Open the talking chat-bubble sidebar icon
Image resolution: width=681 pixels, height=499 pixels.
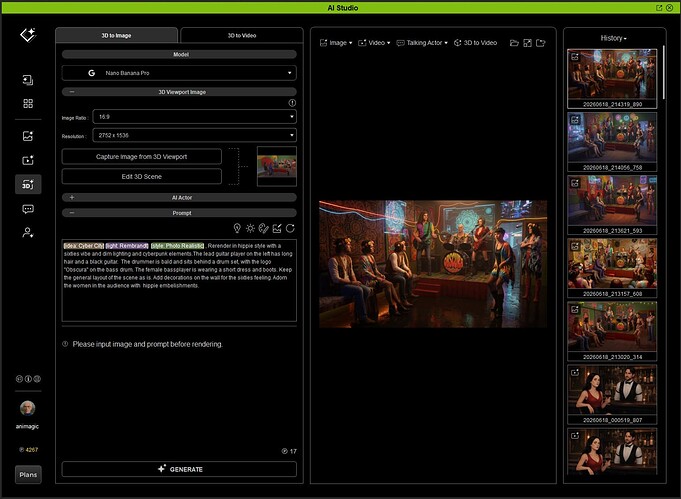coord(28,209)
